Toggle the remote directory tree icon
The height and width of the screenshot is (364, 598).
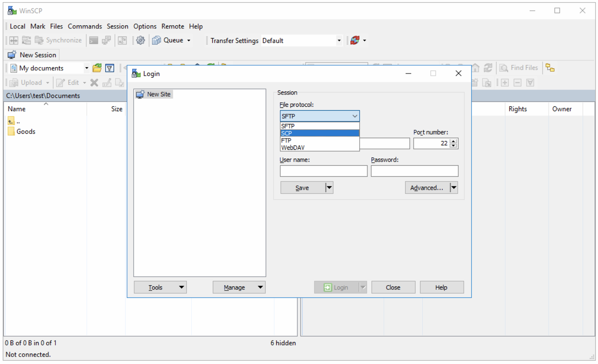[550, 68]
